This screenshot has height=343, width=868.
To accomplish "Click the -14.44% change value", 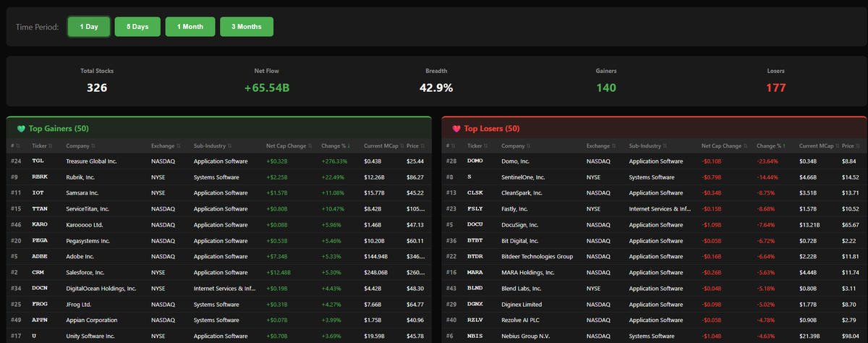I will [x=768, y=177].
